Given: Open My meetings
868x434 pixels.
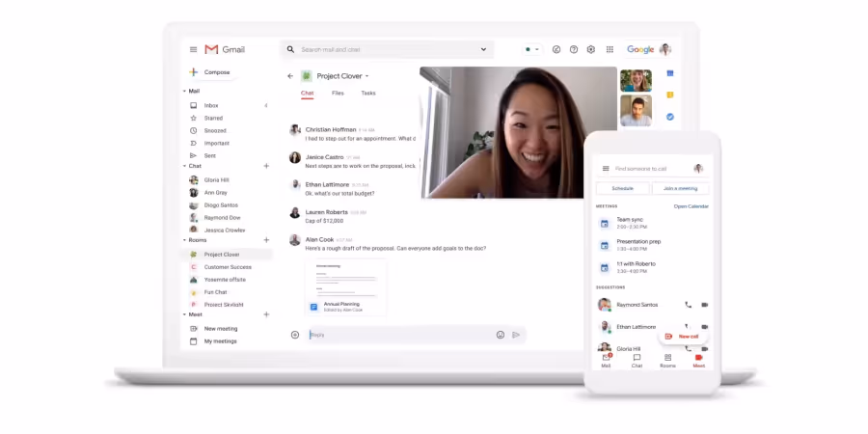Looking at the screenshot, I should [220, 341].
